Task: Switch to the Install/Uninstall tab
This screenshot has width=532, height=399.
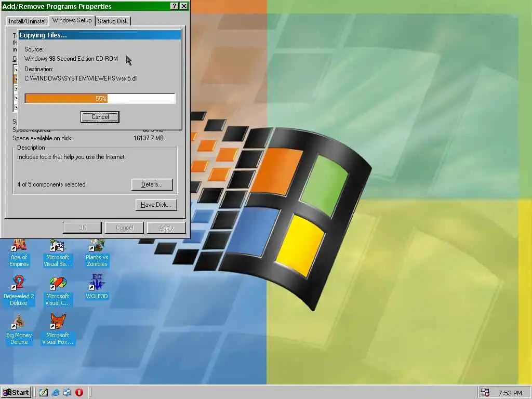Action: tap(28, 21)
